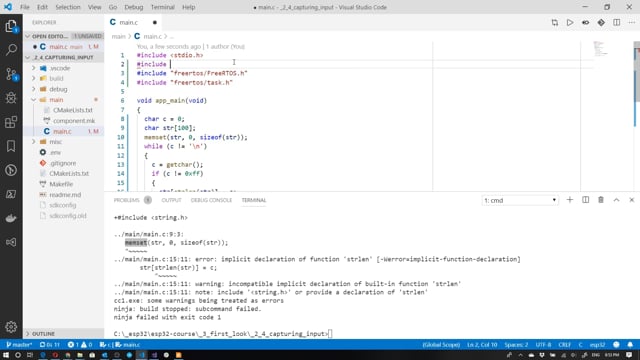Open the Terminal menu

[162, 7]
